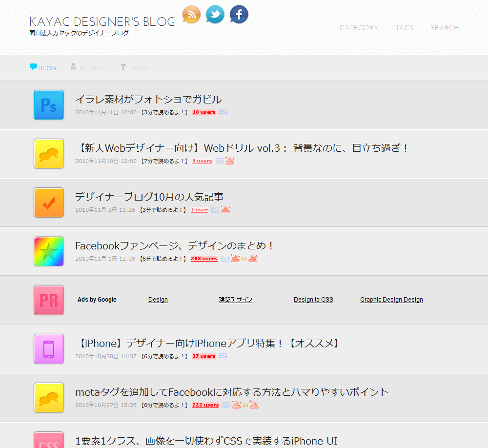Click the date 2010年11月11日 12:00
The height and width of the screenshot is (448, 488).
click(106, 112)
